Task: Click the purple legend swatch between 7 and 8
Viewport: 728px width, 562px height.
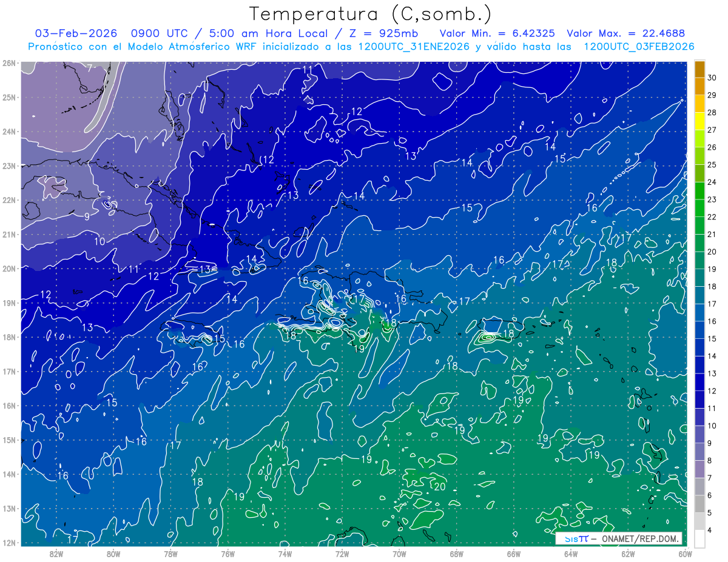Action: (x=700, y=469)
